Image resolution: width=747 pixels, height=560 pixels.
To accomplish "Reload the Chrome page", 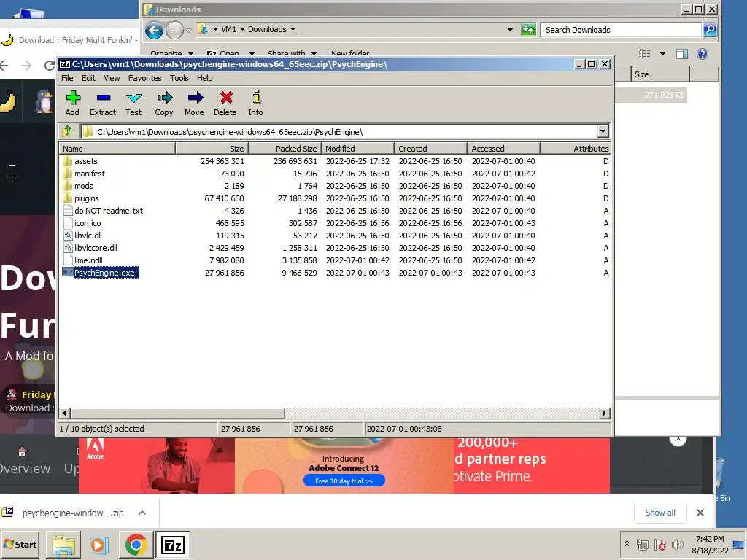I will [49, 65].
